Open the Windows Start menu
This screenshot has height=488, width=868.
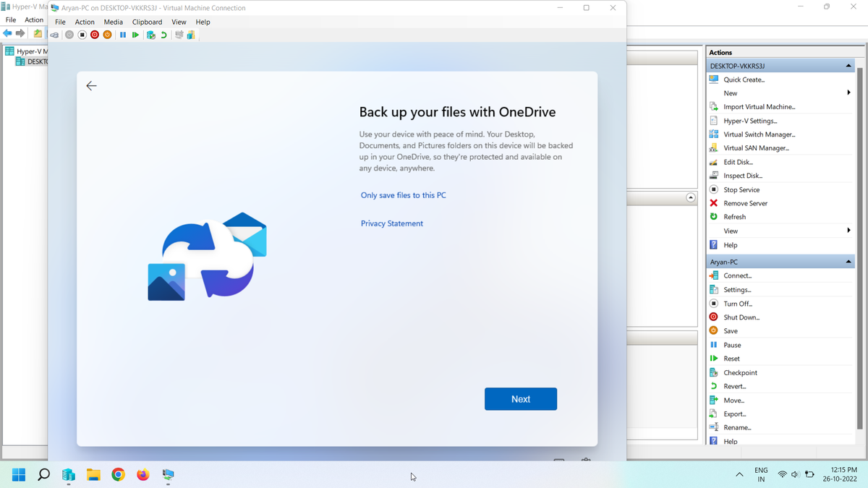[x=19, y=475]
